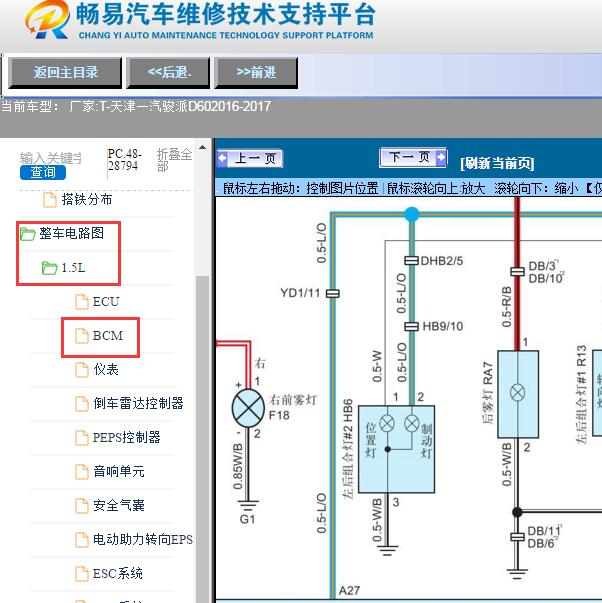Go to next page with 下一页
The image size is (602, 603).
413,157
